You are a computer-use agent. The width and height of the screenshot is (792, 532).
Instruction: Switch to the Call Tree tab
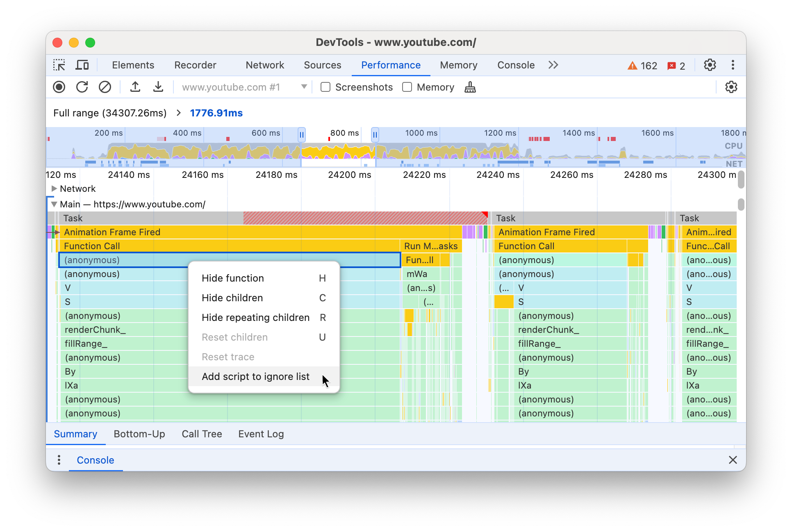(x=202, y=434)
